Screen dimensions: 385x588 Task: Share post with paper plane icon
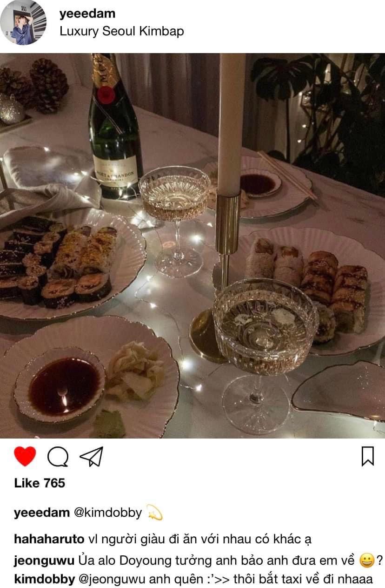[91, 457]
